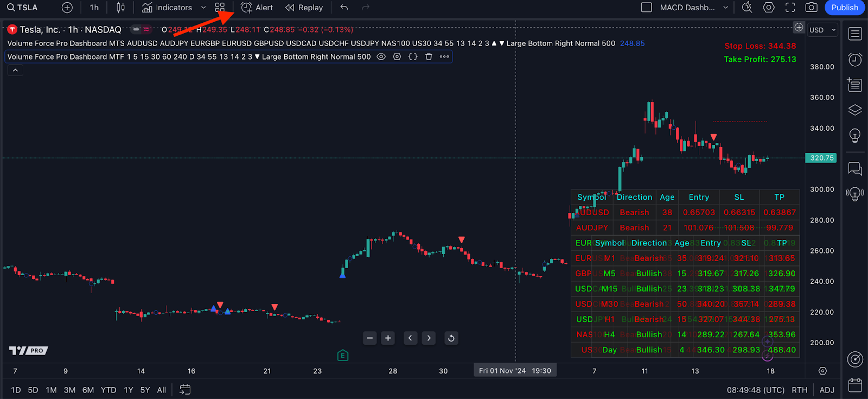
Task: Select Volume Force Pro Dashboard MTS legend
Action: 311,43
